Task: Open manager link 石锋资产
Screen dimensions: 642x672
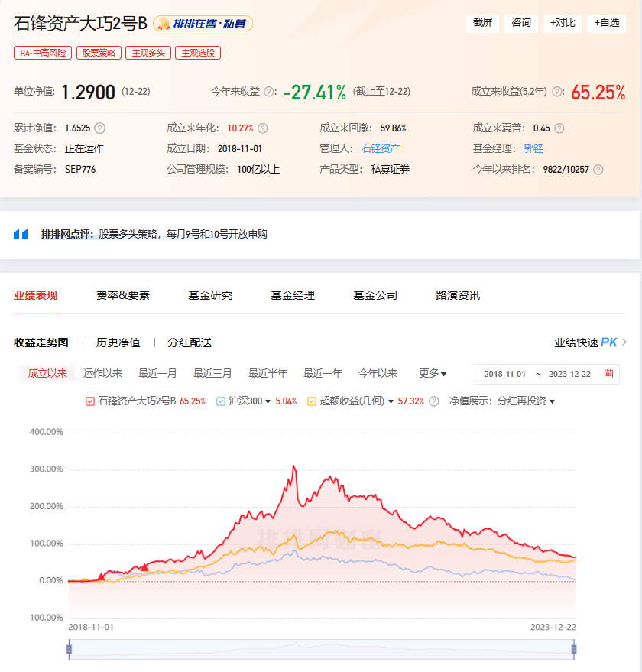Action: [x=381, y=149]
